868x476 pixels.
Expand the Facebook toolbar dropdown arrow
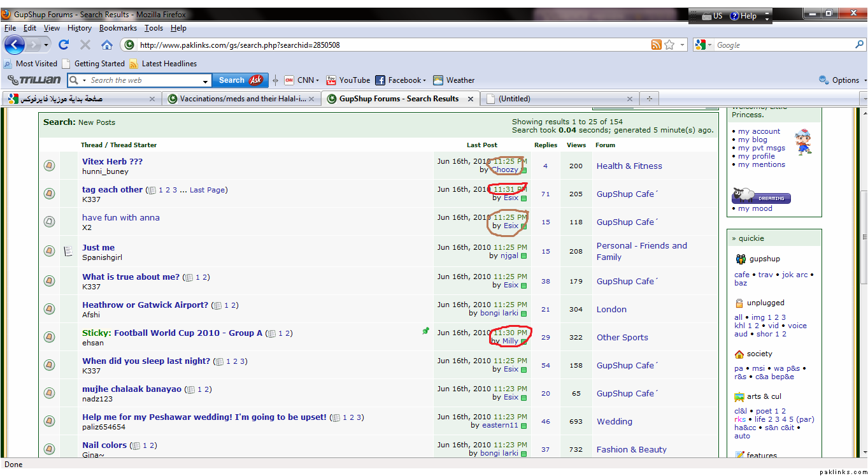pyautogui.click(x=425, y=81)
